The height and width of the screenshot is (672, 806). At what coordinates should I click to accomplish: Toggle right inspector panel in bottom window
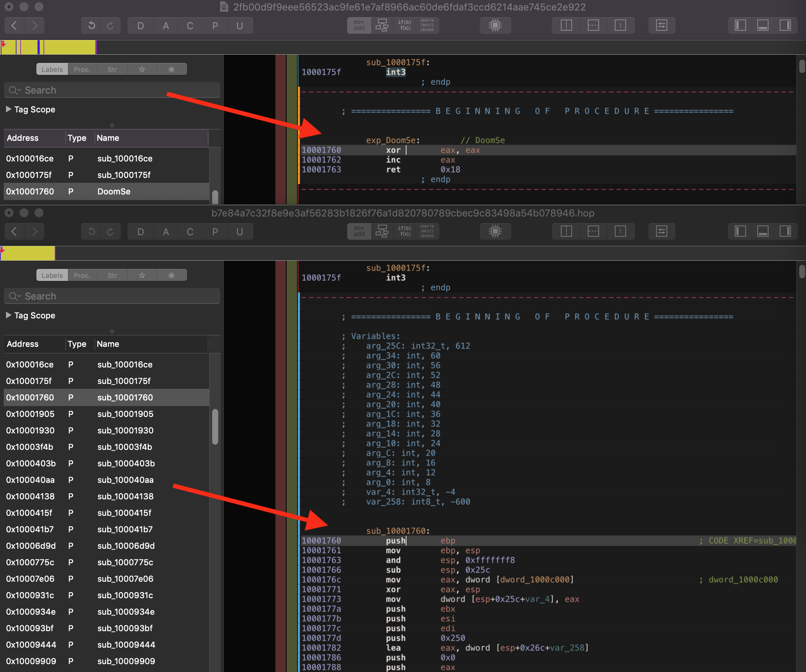785,231
